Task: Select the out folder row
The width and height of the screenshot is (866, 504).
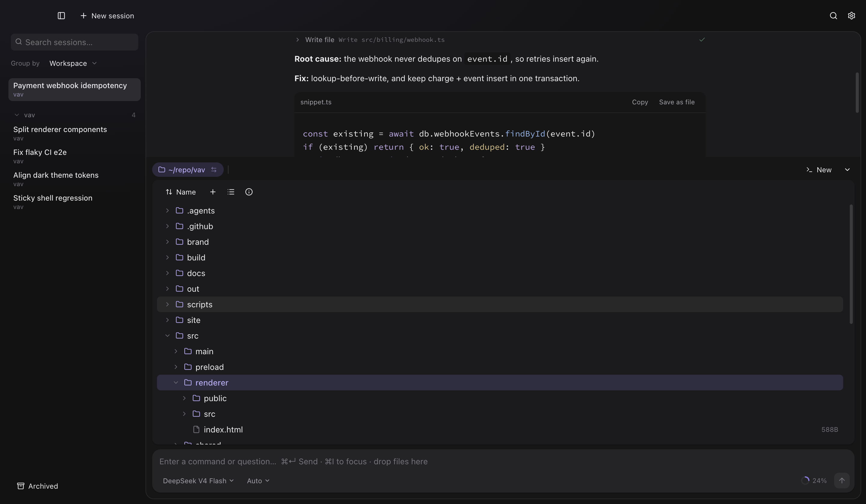Action: click(500, 289)
